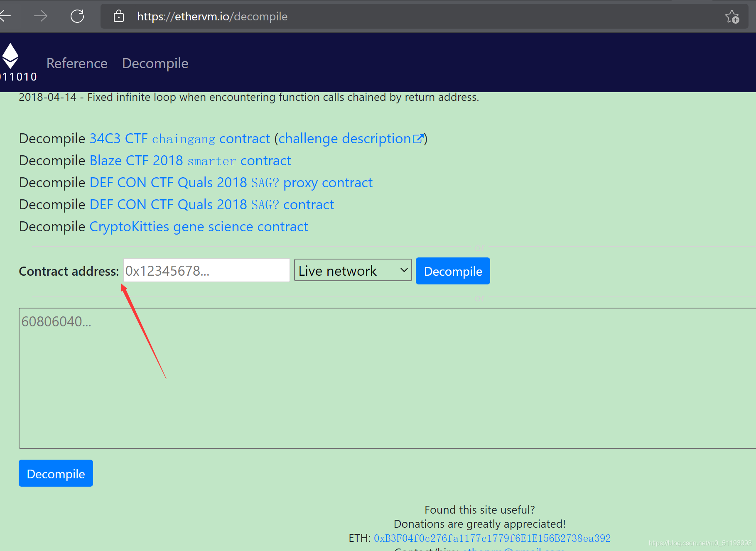Click into the bytecode textarea showing 60806040...

(387, 378)
